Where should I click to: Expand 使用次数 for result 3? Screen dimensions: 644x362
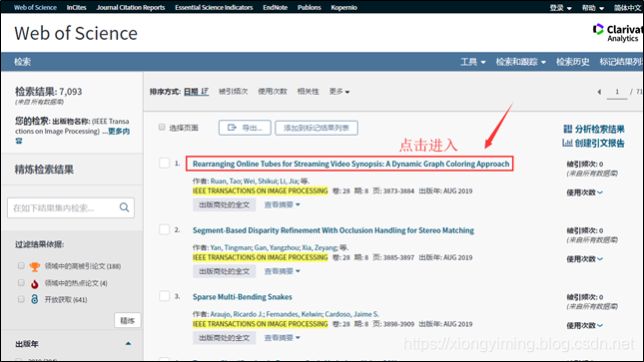pyautogui.click(x=585, y=325)
